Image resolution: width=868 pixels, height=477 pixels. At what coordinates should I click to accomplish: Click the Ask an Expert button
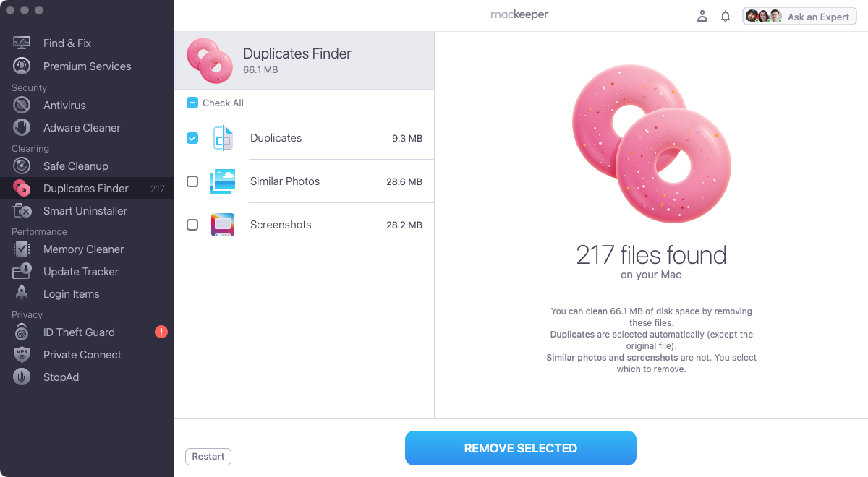pyautogui.click(x=799, y=17)
